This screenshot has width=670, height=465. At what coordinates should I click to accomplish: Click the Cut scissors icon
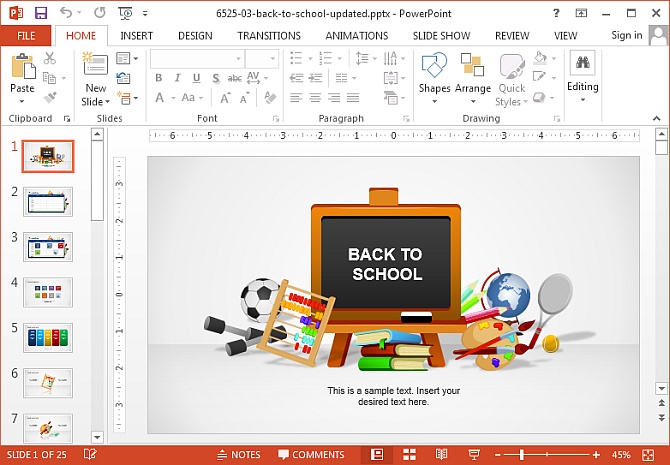pos(50,58)
